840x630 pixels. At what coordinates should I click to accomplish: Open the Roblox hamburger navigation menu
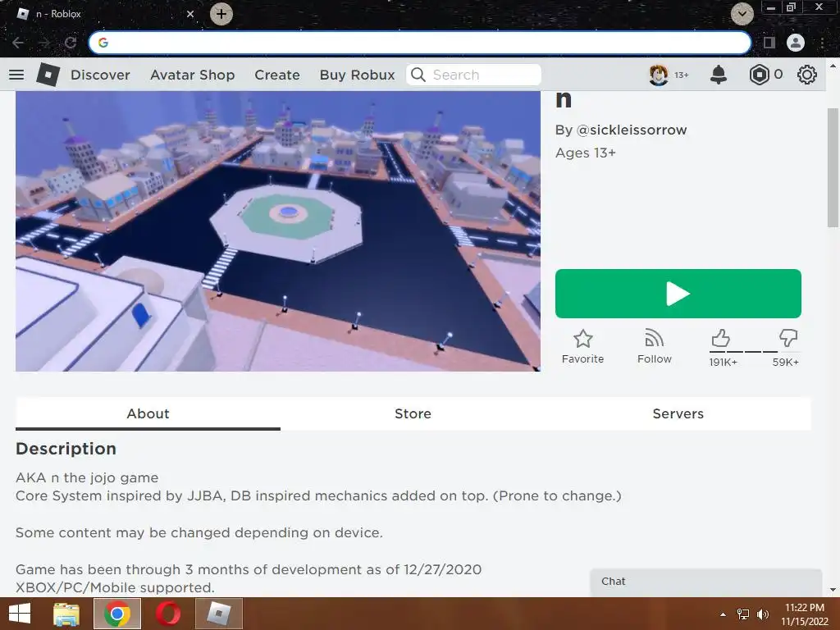point(16,75)
